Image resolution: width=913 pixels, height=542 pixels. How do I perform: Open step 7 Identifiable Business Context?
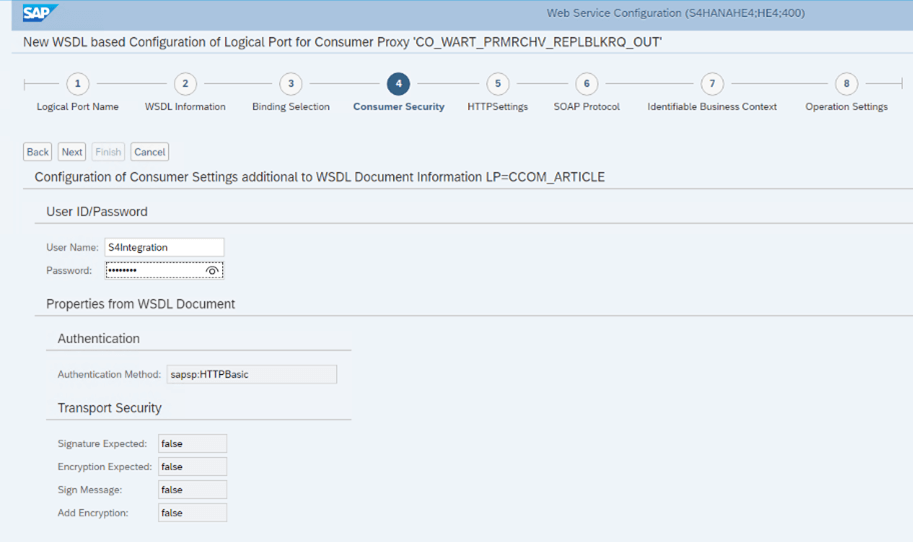(x=712, y=84)
